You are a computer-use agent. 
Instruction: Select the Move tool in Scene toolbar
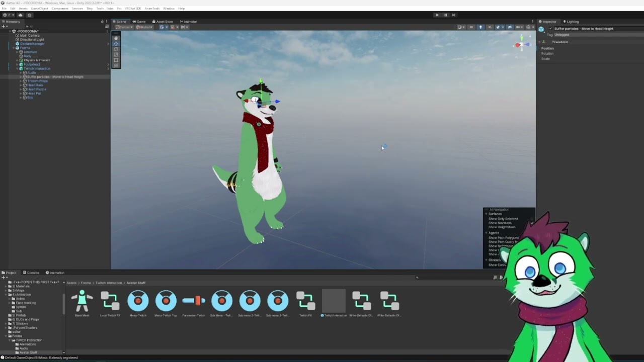(x=116, y=44)
